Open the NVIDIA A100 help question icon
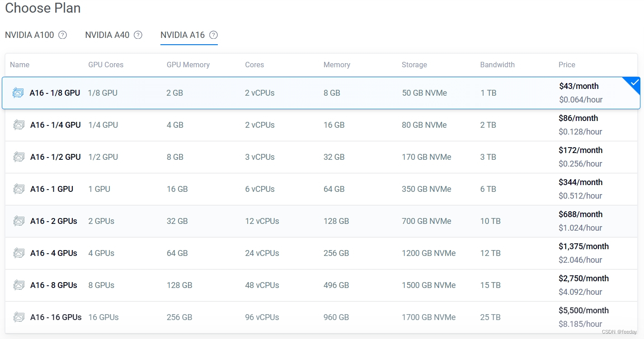This screenshot has width=644, height=339. 63,35
